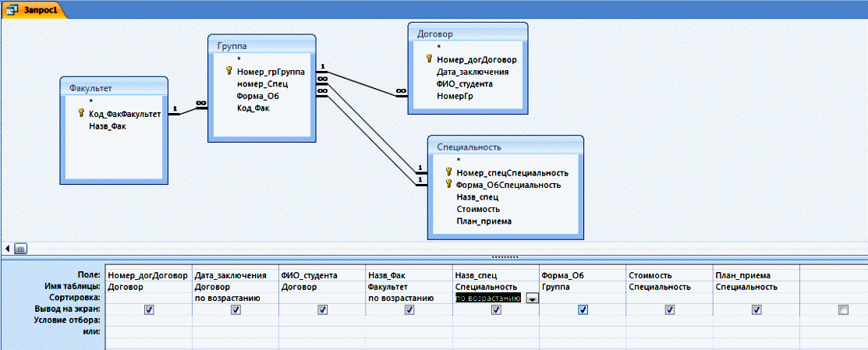Select the Договор table title bar

(x=467, y=34)
